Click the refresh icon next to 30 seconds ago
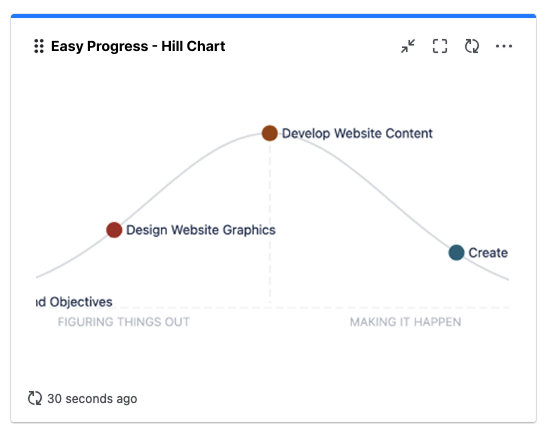Image resolution: width=545 pixels, height=437 pixels. [35, 398]
